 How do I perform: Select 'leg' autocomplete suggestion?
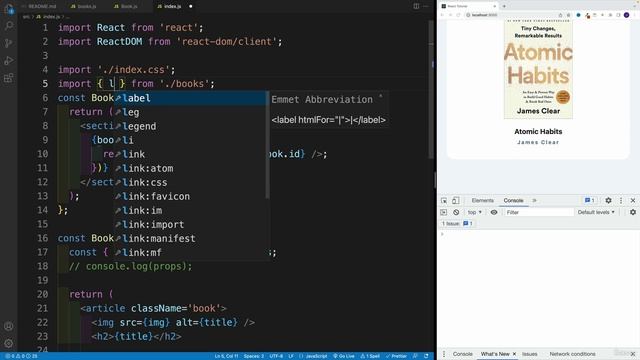pos(189,112)
